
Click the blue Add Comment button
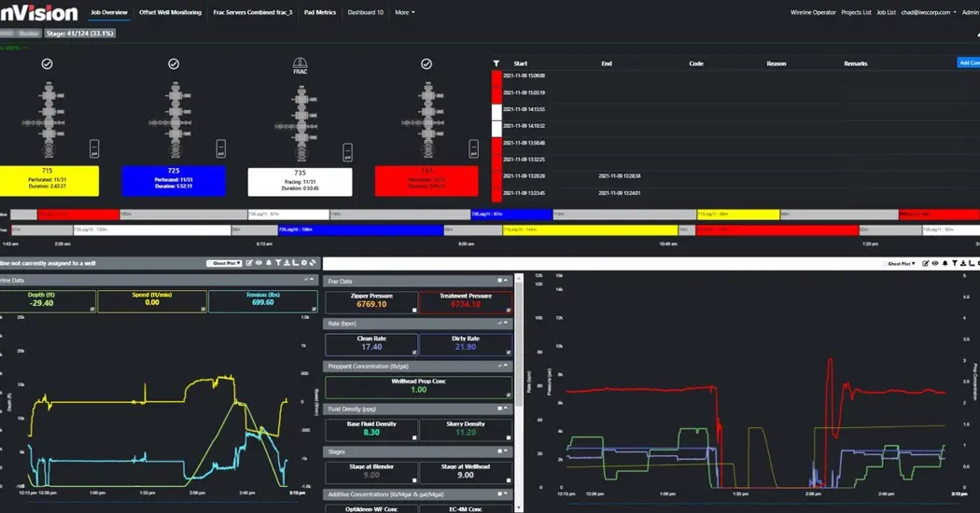[968, 63]
